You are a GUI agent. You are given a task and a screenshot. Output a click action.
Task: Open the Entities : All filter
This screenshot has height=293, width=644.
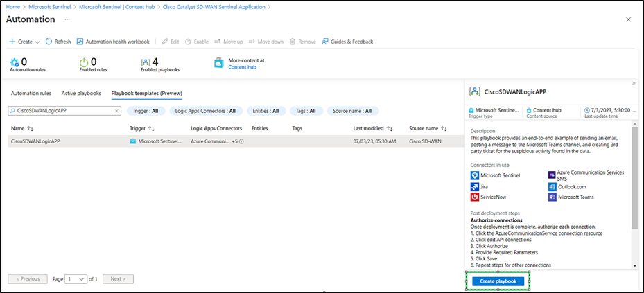pyautogui.click(x=266, y=111)
